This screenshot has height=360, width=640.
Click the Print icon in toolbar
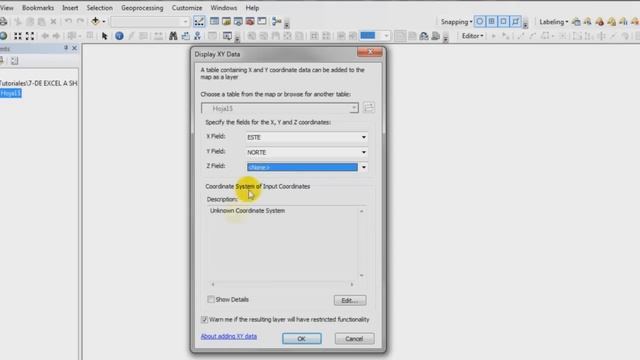click(3, 21)
